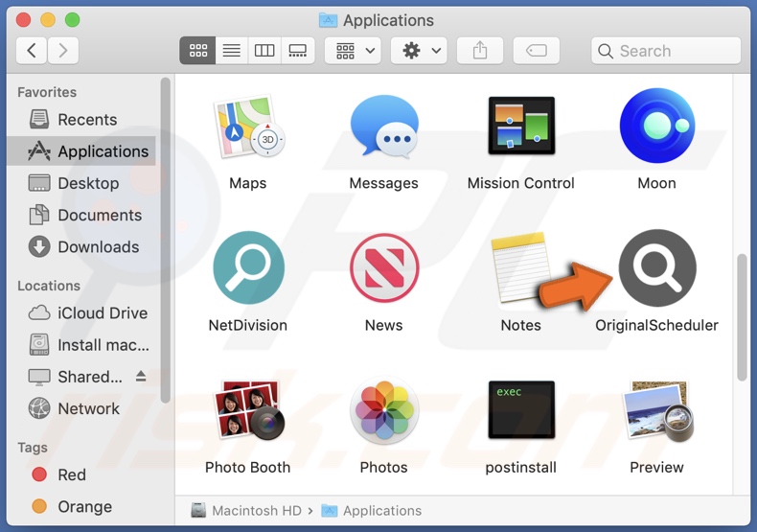Open Network in the sidebar
Viewport: 757px width, 532px height.
click(81, 408)
